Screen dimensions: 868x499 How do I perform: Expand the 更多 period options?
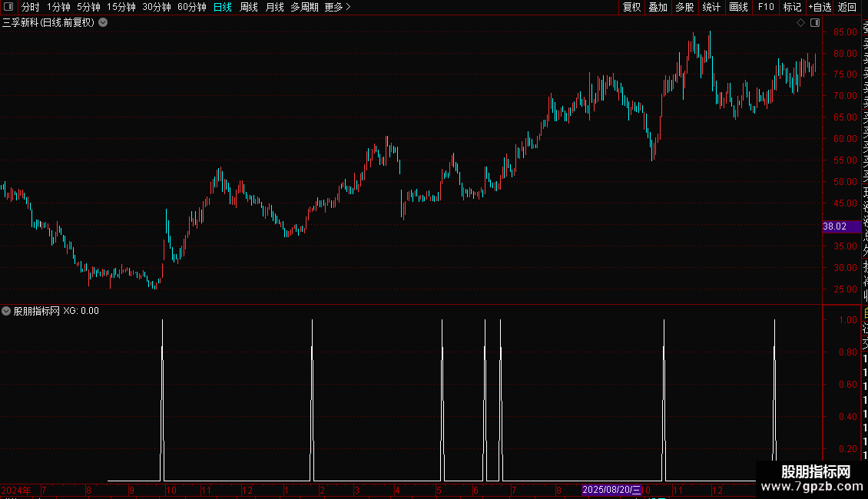(338, 7)
